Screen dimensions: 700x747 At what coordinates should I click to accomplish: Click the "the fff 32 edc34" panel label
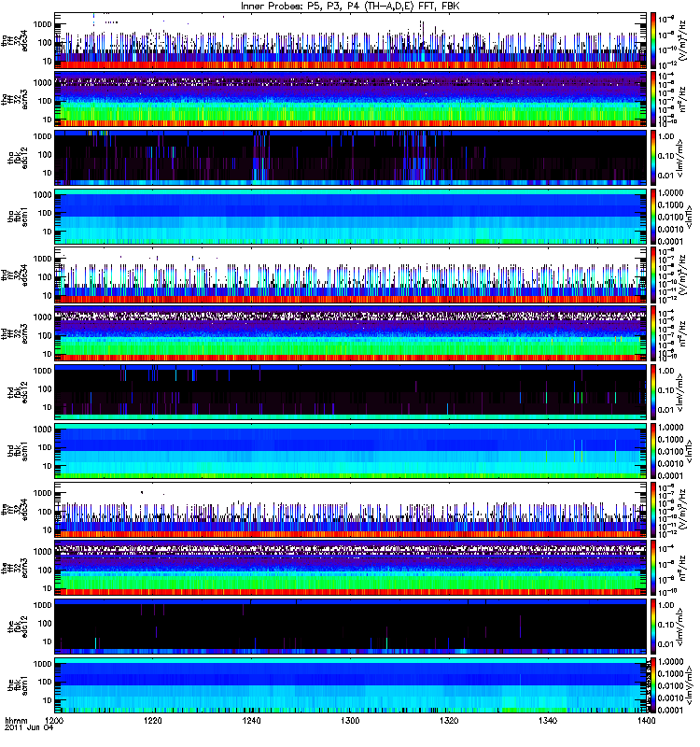(x=14, y=510)
